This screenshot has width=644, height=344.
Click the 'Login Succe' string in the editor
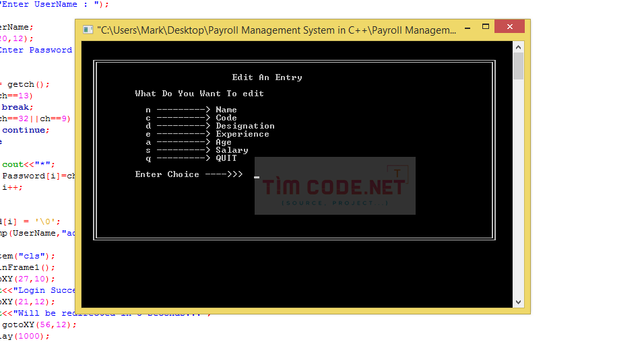pyautogui.click(x=44, y=290)
